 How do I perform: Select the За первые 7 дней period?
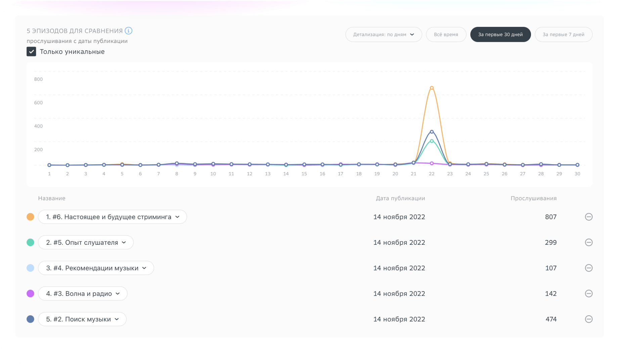[x=563, y=35]
